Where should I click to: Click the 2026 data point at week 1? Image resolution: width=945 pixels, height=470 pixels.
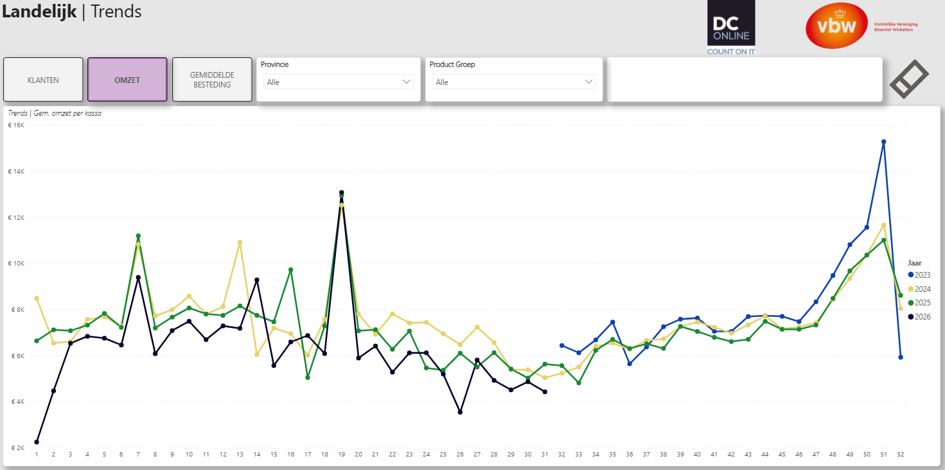37,442
